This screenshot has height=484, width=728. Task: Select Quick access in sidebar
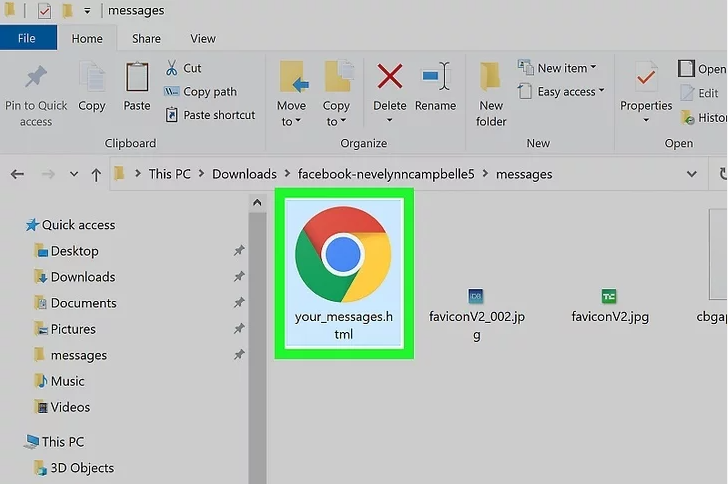pos(71,225)
